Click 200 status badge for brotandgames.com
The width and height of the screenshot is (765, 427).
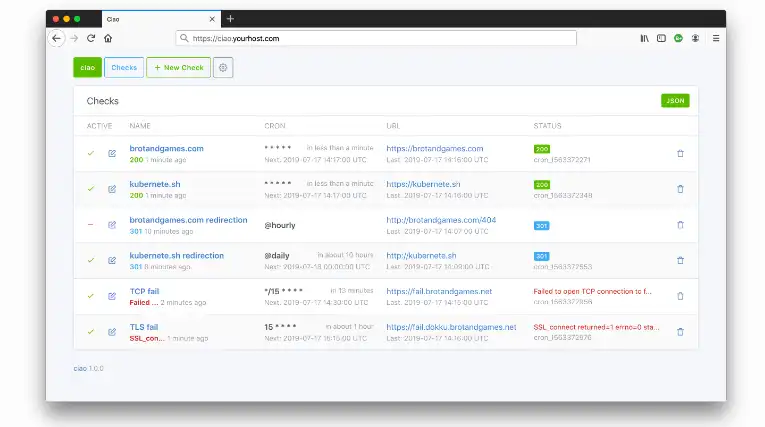pos(542,149)
